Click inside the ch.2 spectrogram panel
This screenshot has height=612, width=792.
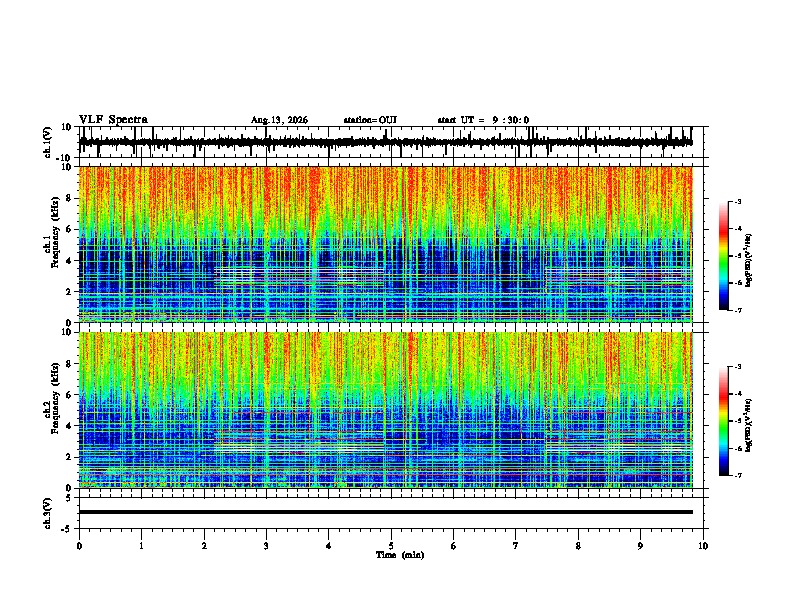(385, 410)
